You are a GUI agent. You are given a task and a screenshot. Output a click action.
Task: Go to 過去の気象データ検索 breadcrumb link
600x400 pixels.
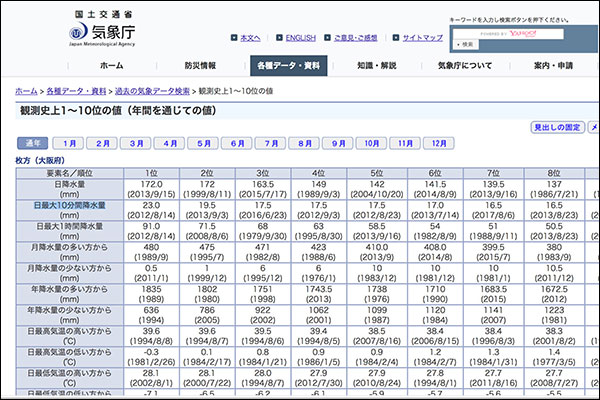(152, 91)
